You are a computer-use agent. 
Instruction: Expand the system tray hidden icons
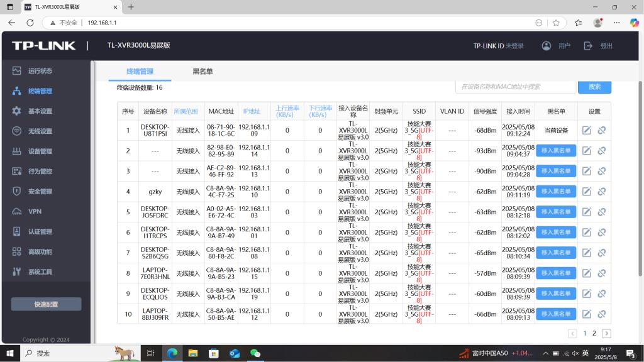(x=545, y=353)
